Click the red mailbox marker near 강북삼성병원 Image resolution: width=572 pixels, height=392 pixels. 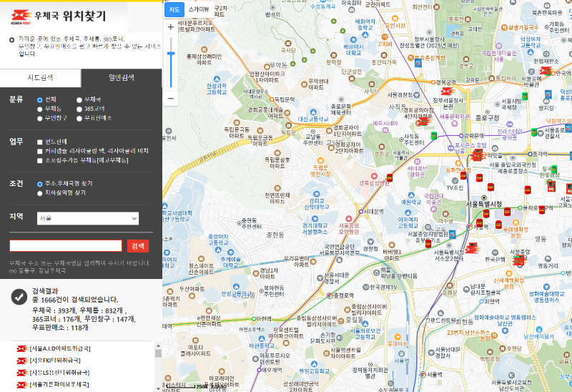coord(390,177)
